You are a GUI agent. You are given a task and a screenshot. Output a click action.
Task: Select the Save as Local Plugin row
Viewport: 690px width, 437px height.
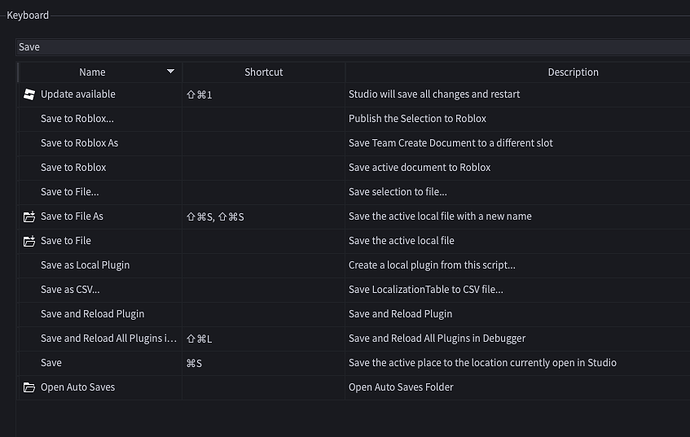pyautogui.click(x=85, y=265)
